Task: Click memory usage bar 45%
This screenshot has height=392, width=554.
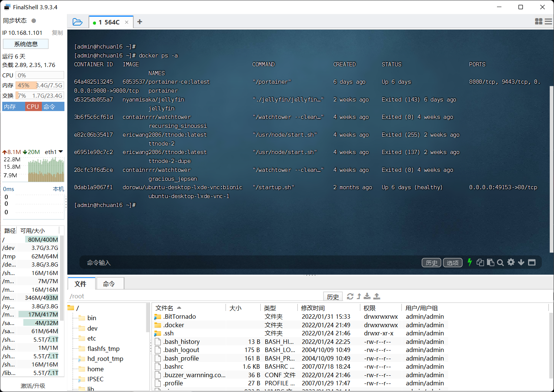Action: point(40,86)
